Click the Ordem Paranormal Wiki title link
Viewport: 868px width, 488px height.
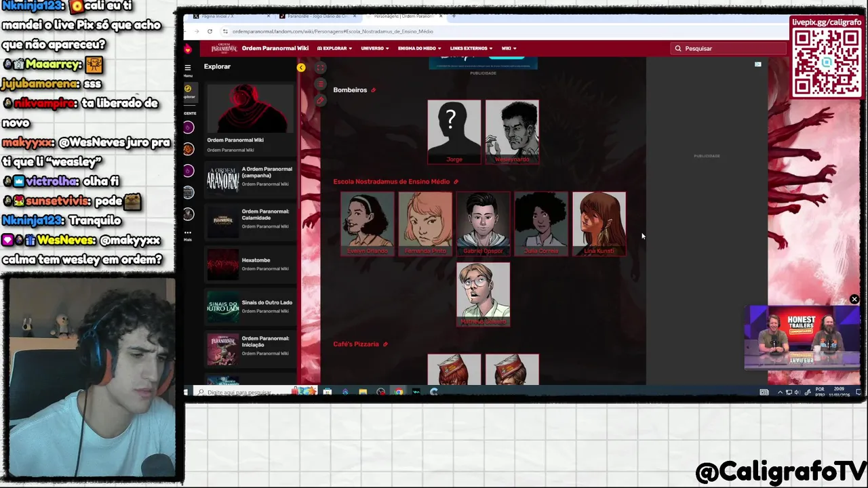[275, 49]
